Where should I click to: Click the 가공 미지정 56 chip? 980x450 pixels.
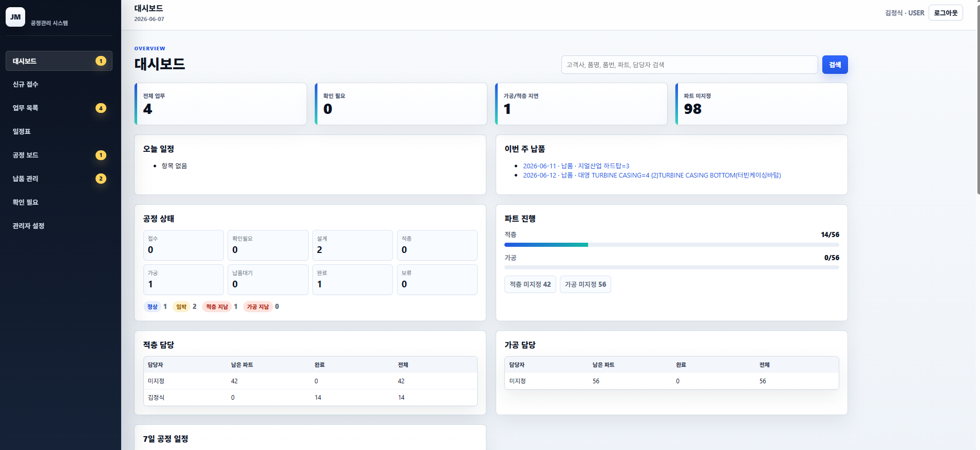586,284
